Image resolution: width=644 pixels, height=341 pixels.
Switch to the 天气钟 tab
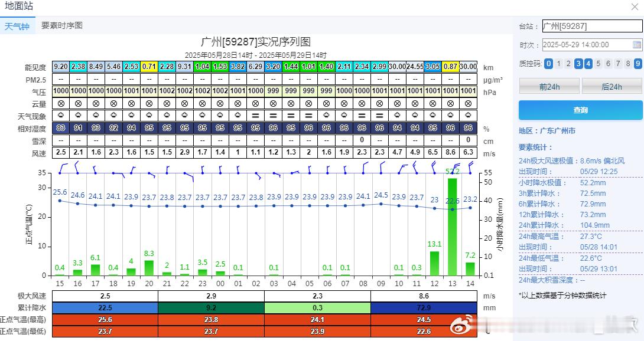17,27
